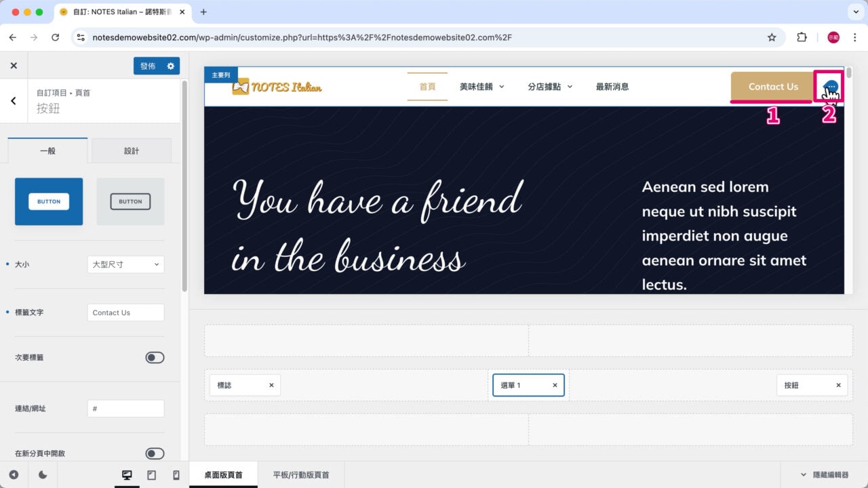Switch to the 設計 tab

click(x=132, y=151)
